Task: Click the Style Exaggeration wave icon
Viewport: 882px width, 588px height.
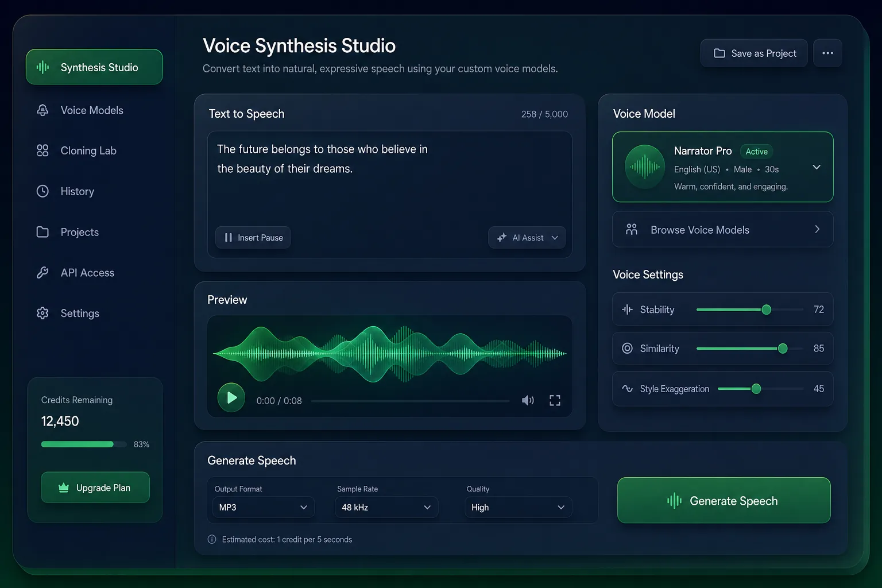Action: [627, 389]
